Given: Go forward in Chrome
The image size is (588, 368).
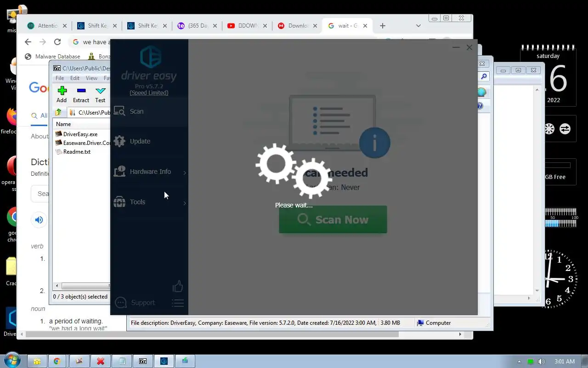Looking at the screenshot, I should coord(43,42).
